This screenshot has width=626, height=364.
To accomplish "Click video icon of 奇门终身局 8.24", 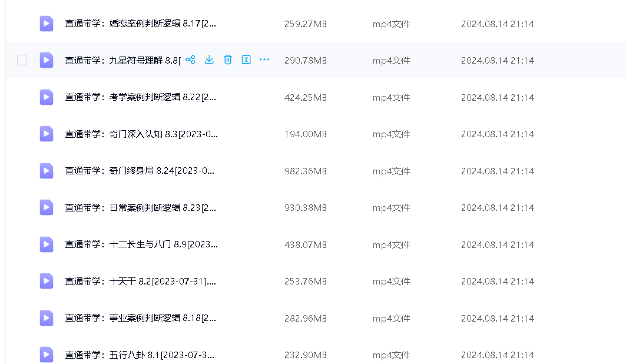I will [x=47, y=171].
